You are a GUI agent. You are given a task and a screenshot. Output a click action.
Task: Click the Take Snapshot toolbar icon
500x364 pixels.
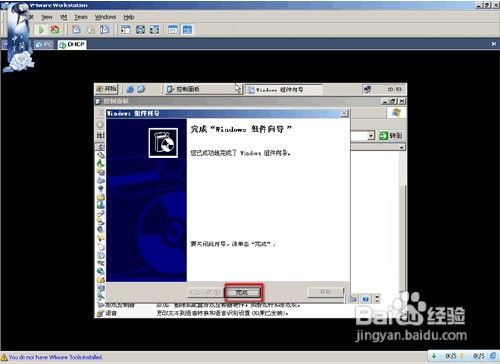tap(76, 30)
